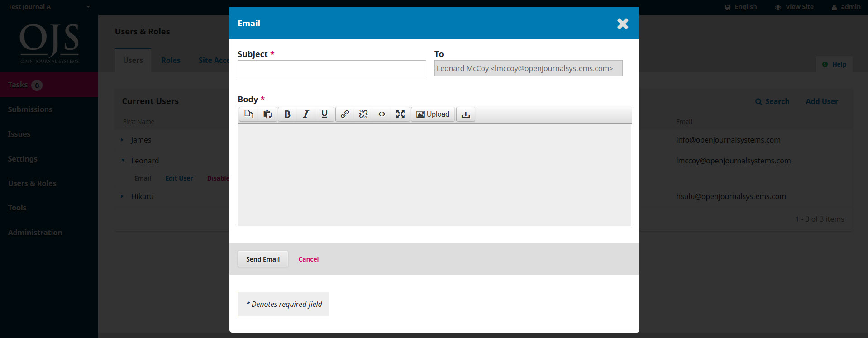Collapse the Leonard user row
Screen dimensions: 868x338
(x=123, y=160)
